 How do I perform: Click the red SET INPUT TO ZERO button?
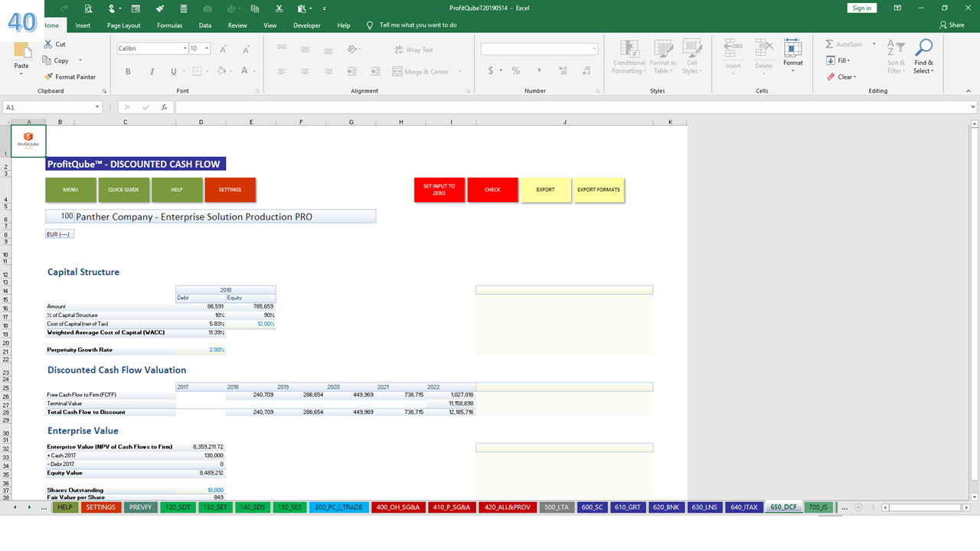[439, 190]
